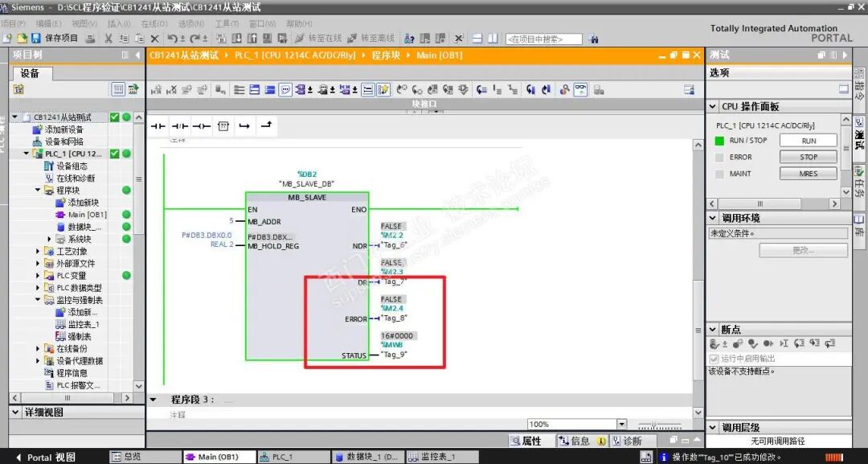Screen dimensions: 868x464
Task: Switch to the 监控表_1 bottom tab
Action: click(441, 457)
